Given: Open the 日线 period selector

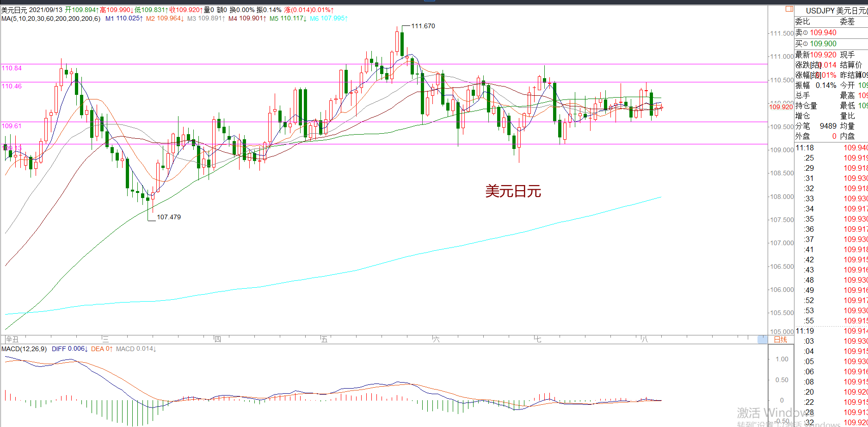Looking at the screenshot, I should point(781,340).
